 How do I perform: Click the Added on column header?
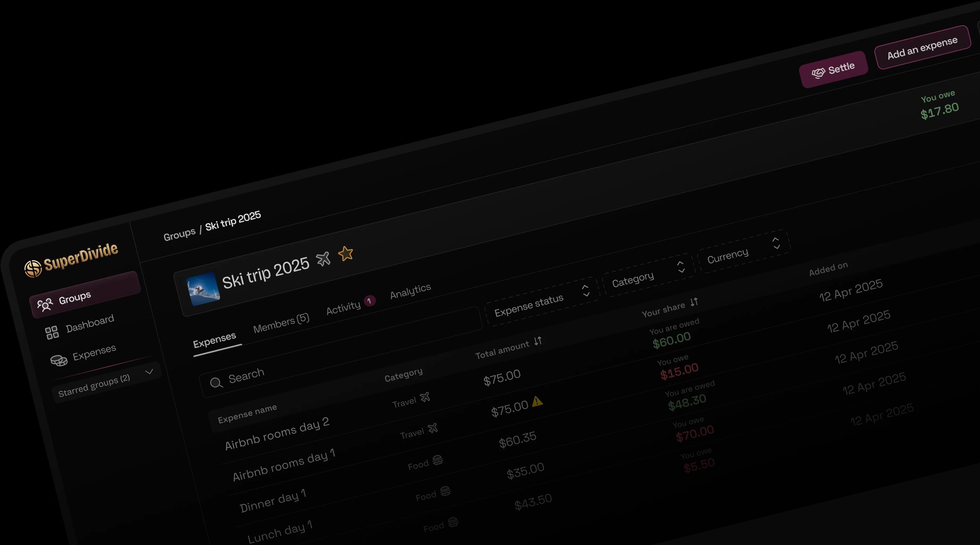(x=829, y=269)
